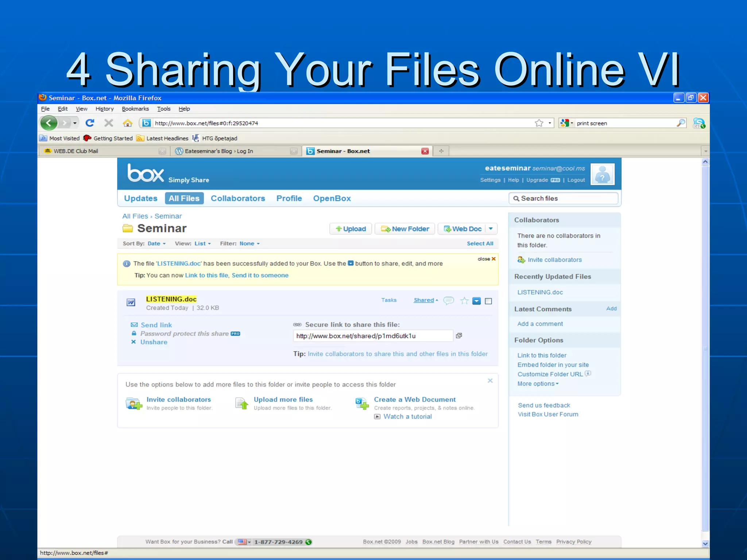Click the Customize Folder URL info icon
Screen dimensions: 747x560
click(x=588, y=373)
